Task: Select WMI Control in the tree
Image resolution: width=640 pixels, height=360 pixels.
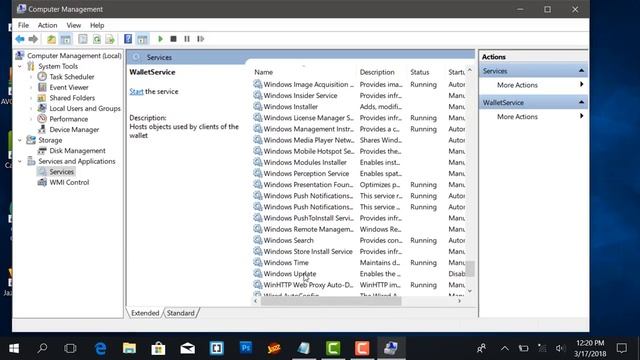Action: coord(69,182)
